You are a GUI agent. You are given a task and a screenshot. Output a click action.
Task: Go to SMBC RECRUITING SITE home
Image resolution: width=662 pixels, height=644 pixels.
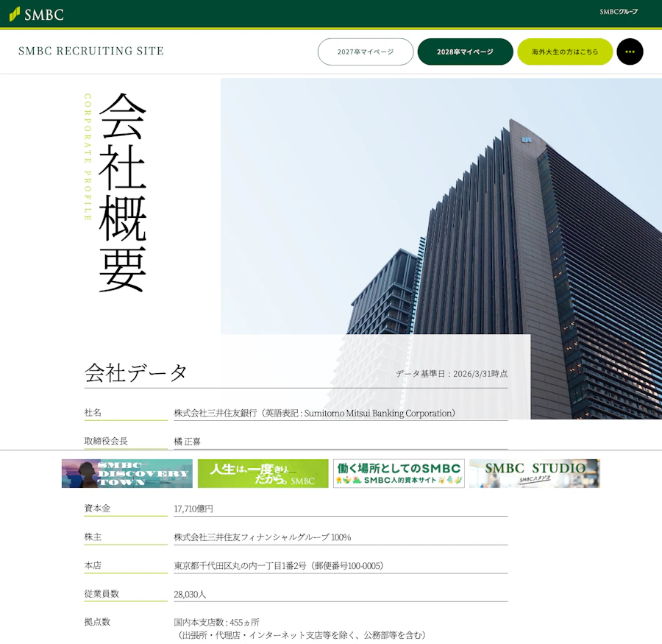pos(90,51)
